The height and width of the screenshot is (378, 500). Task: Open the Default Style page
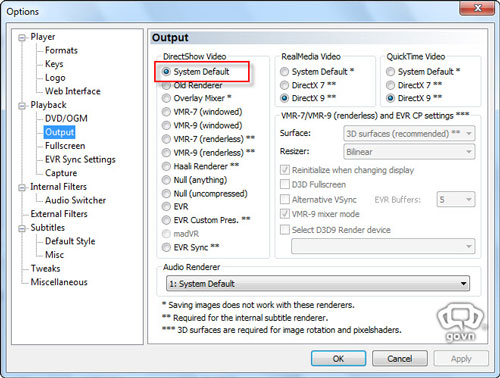(x=70, y=241)
